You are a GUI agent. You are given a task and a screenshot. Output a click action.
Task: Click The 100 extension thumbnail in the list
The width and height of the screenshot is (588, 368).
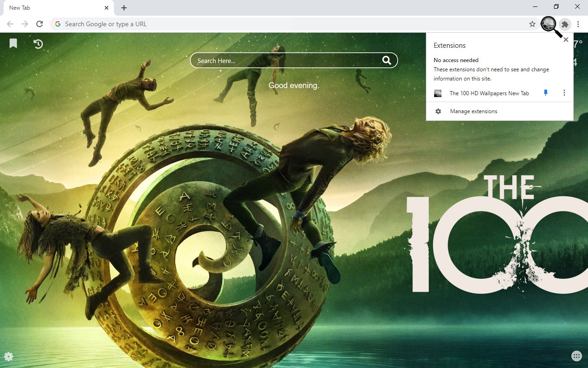[438, 93]
